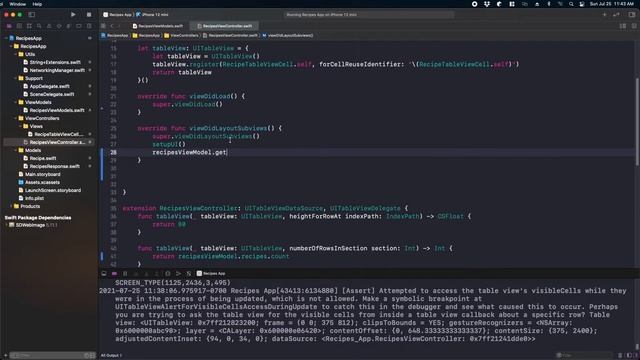The image size is (640, 360).
Task: Open the Debug navigator icon
Action: tap(69, 26)
